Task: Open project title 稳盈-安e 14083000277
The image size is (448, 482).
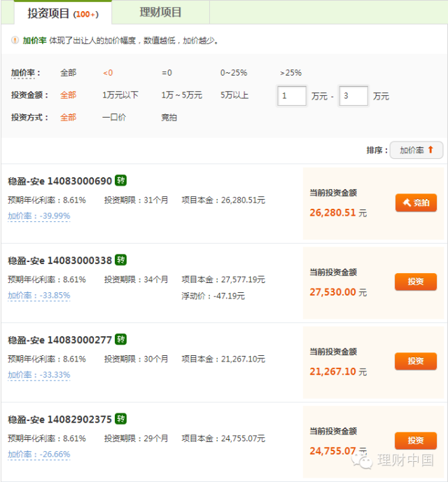Action: click(x=59, y=340)
